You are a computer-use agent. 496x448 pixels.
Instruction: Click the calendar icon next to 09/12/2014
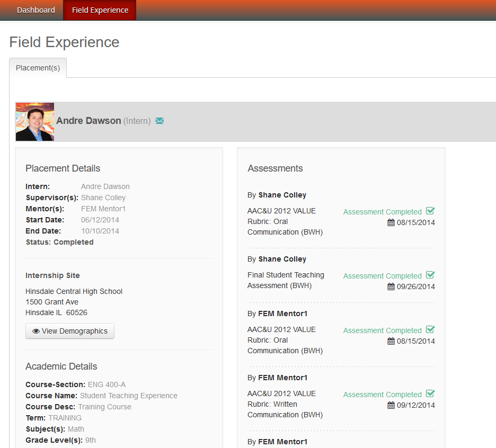[x=391, y=405]
